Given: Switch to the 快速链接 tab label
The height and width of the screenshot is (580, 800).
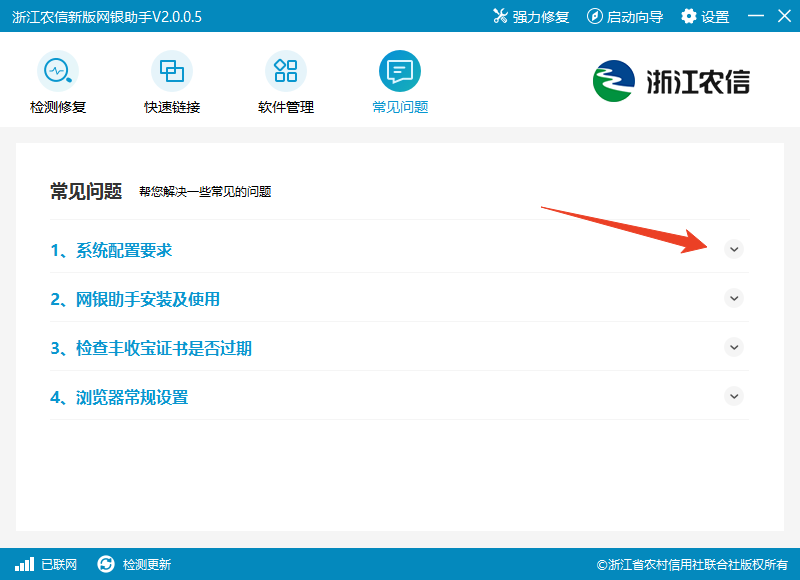Looking at the screenshot, I should 172,107.
